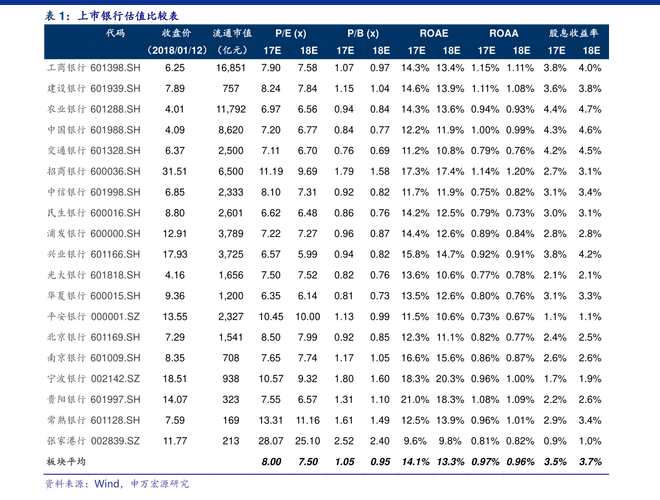Click stock code 601998.SH
The width and height of the screenshot is (660, 500).
tap(115, 192)
